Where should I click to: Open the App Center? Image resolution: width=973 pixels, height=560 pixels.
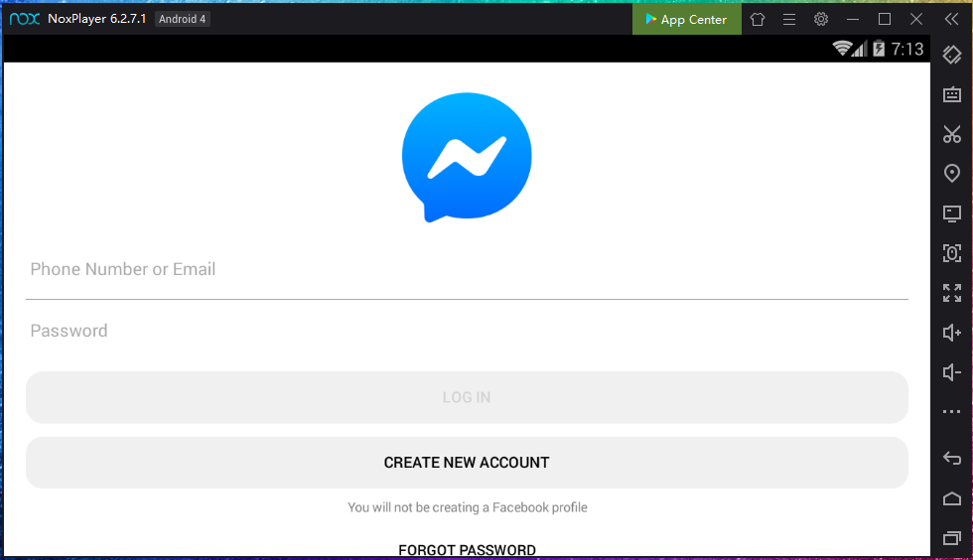pos(686,19)
